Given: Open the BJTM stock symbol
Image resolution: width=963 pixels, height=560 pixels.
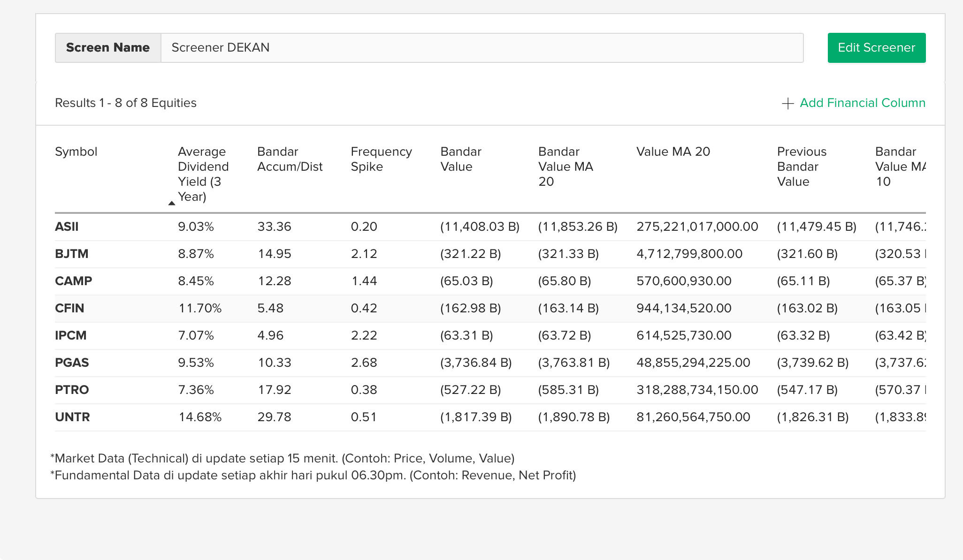Looking at the screenshot, I should [71, 254].
